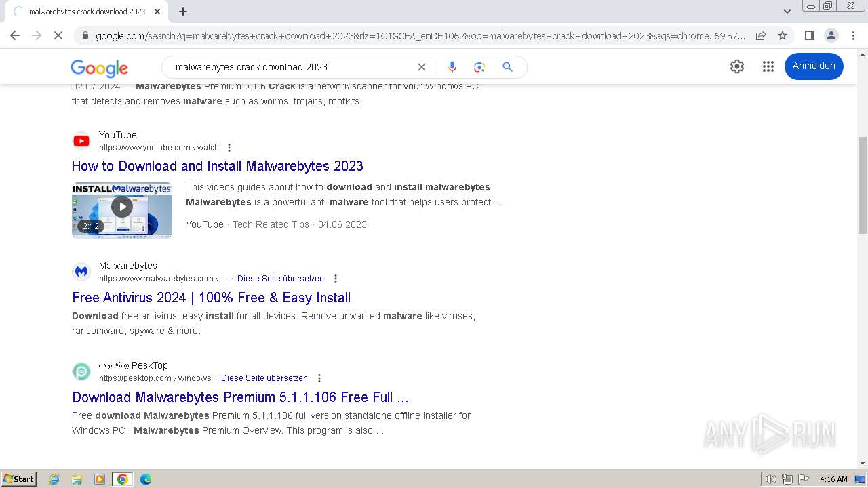
Task: Open Google settings gear
Action: (x=737, y=66)
